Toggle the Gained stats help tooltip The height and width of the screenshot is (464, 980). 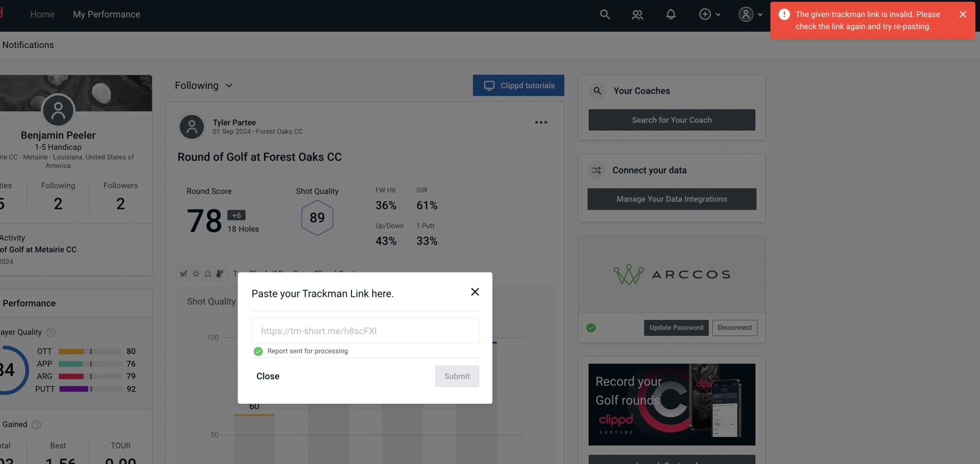pyautogui.click(x=36, y=424)
